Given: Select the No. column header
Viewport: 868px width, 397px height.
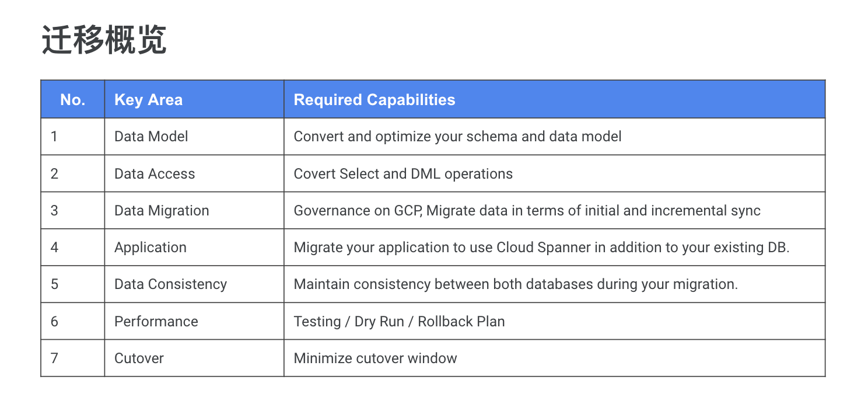Looking at the screenshot, I should pos(73,100).
